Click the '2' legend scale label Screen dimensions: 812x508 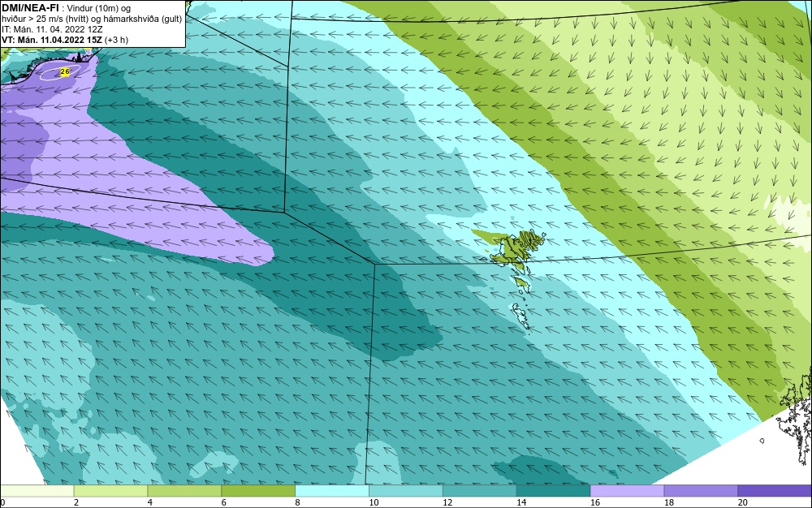click(76, 502)
